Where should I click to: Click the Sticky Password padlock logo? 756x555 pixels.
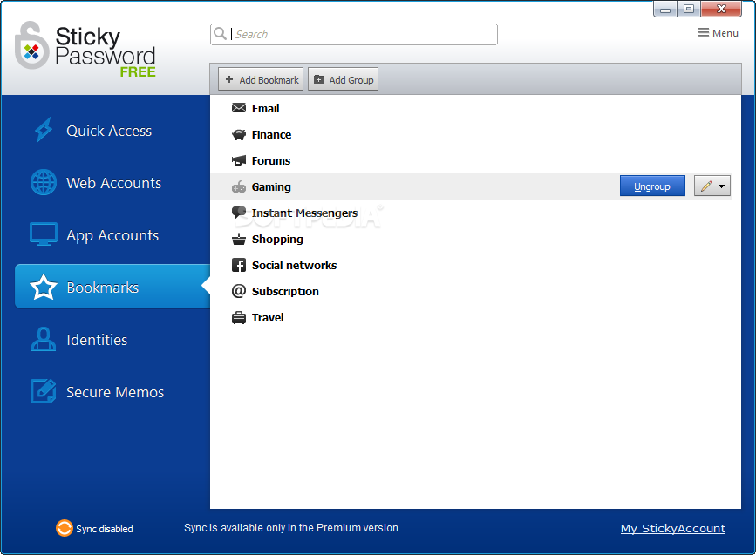(31, 46)
